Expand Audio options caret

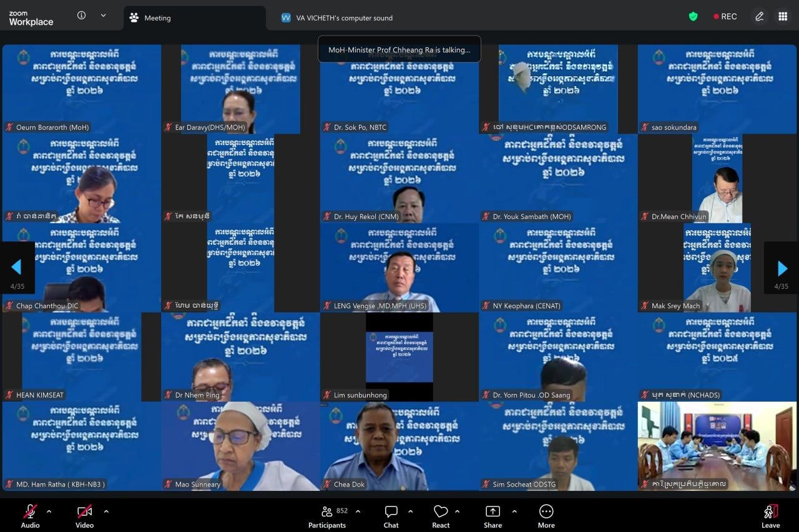(49, 511)
